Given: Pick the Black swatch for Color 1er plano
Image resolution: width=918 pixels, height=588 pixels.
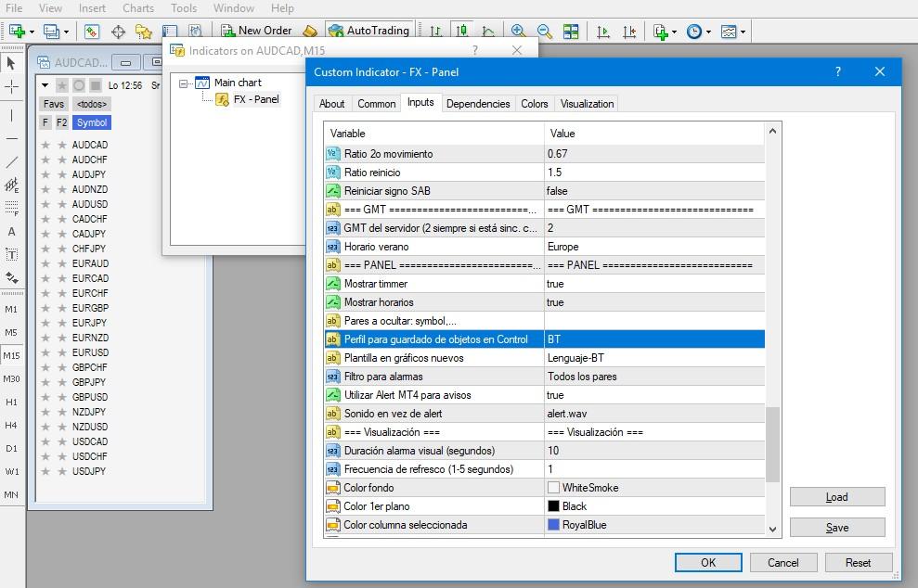Looking at the screenshot, I should (x=553, y=506).
